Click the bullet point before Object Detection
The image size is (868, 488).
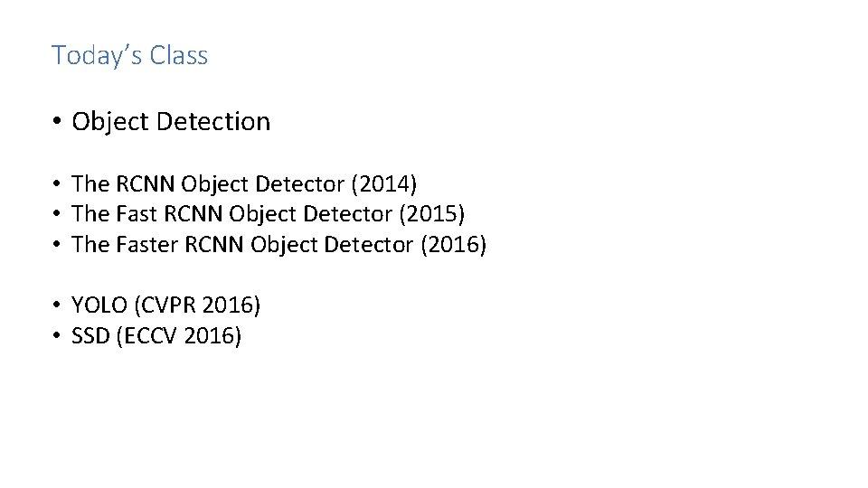(56, 121)
